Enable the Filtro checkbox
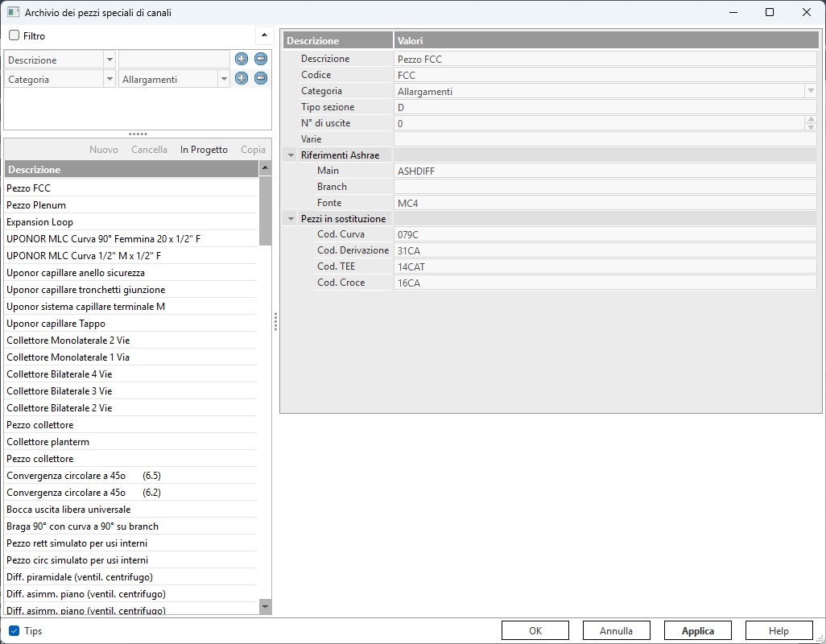 click(x=14, y=36)
